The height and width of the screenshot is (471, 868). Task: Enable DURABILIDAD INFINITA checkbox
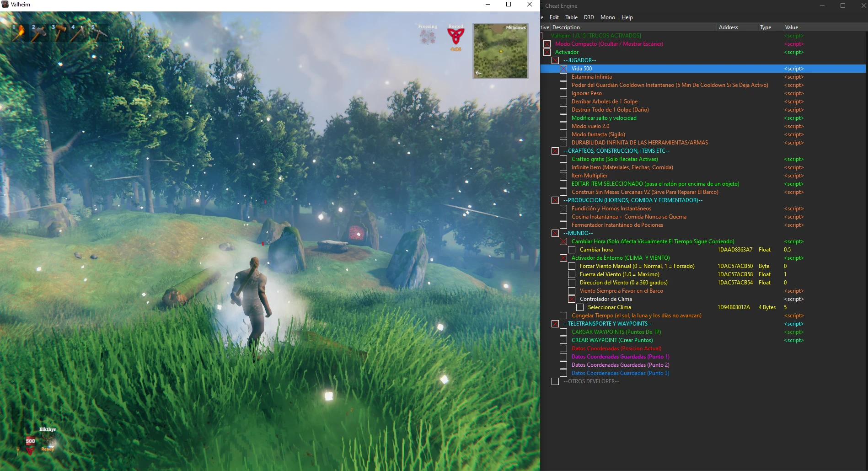tap(563, 143)
